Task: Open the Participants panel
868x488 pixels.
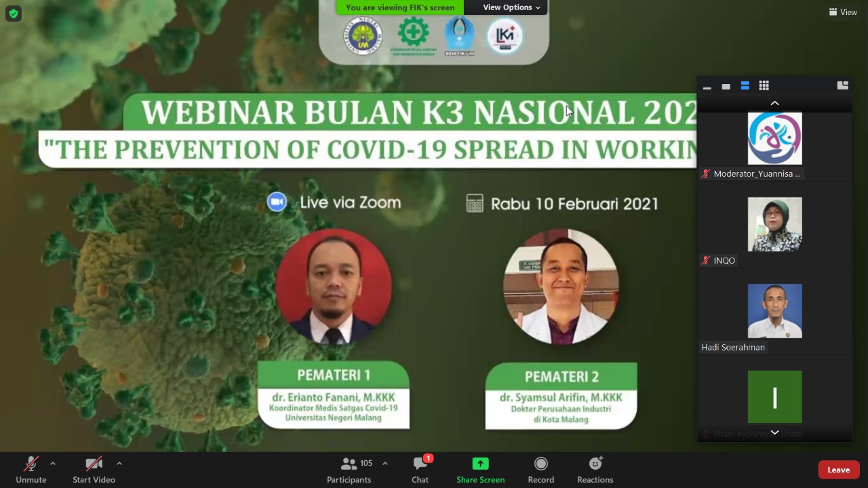Action: point(349,470)
